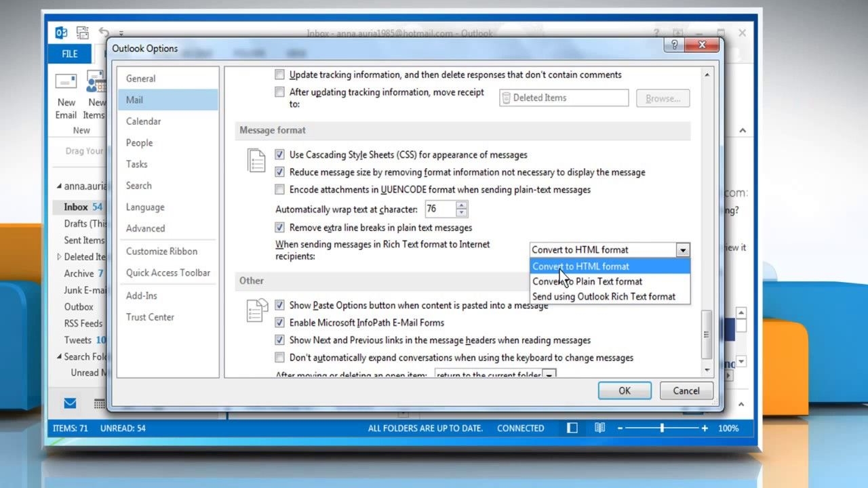Toggle Remove extra line breaks checkbox
This screenshot has width=868, height=488.
[279, 228]
